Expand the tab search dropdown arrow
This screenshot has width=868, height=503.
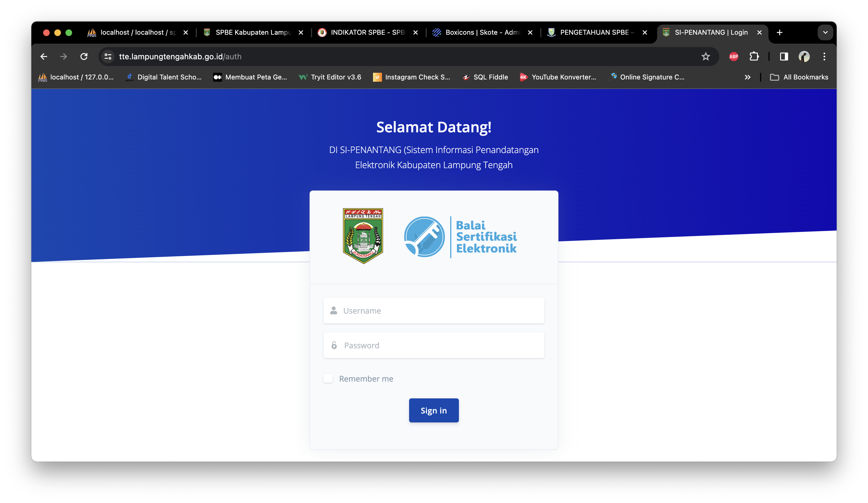[x=825, y=32]
